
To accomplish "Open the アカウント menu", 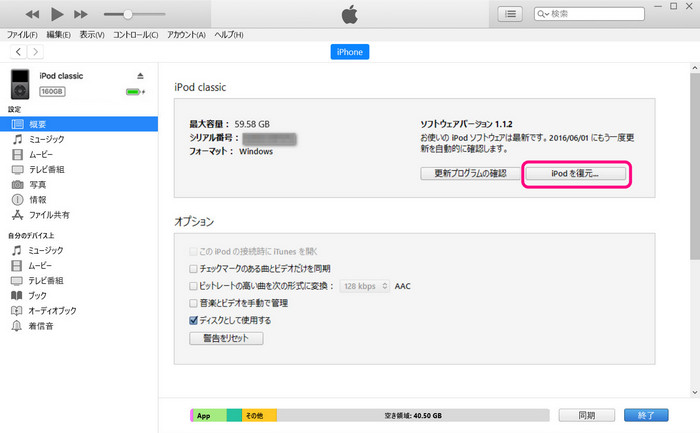I will click(x=186, y=35).
